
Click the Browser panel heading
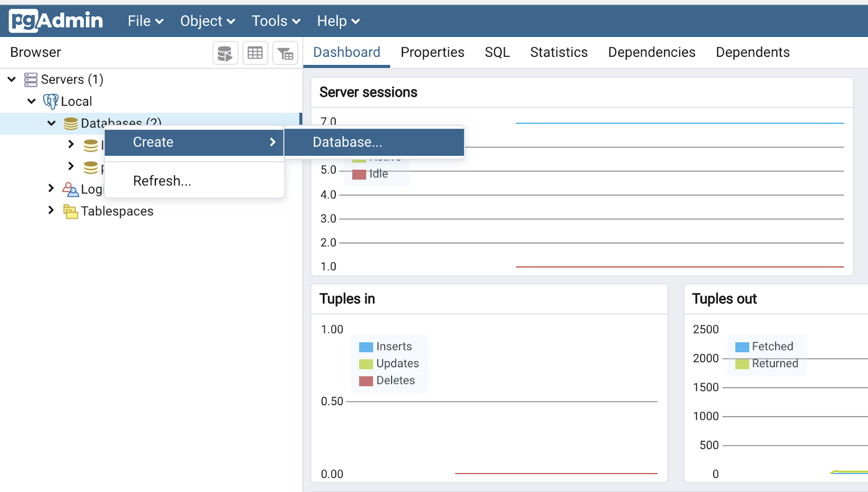pos(35,52)
